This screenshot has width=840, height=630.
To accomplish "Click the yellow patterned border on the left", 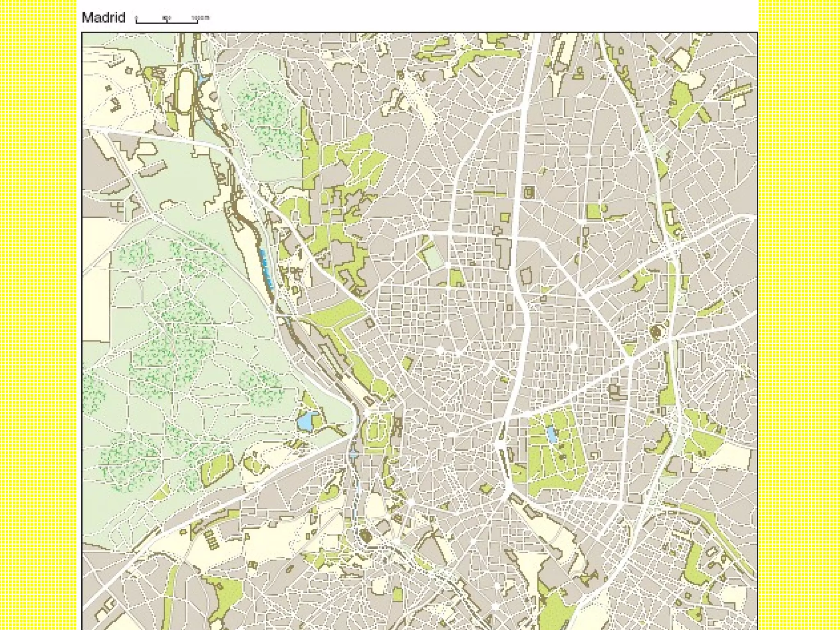I will pyautogui.click(x=38, y=315).
